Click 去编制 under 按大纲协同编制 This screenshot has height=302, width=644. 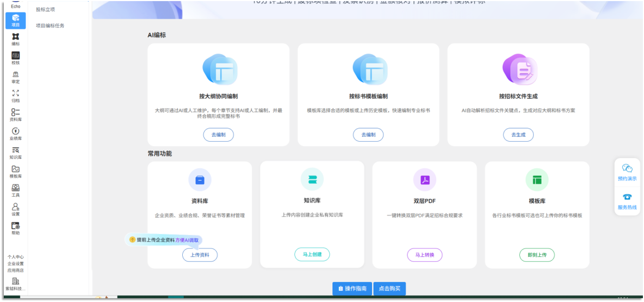(218, 135)
